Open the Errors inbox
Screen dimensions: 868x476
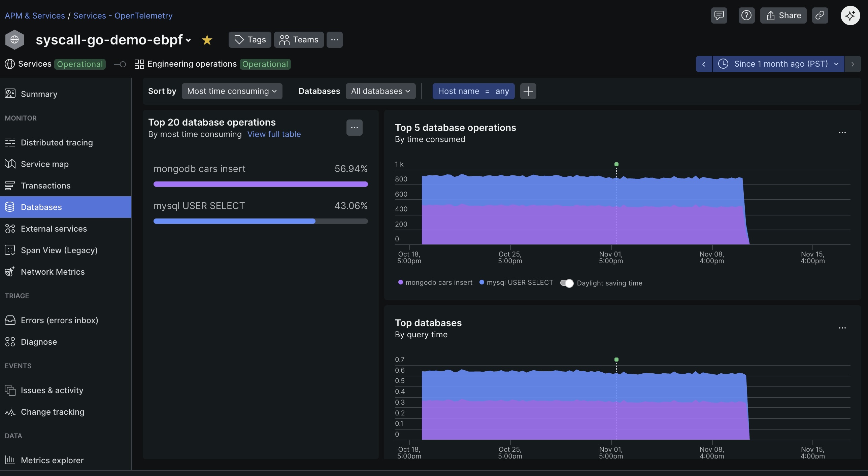59,320
